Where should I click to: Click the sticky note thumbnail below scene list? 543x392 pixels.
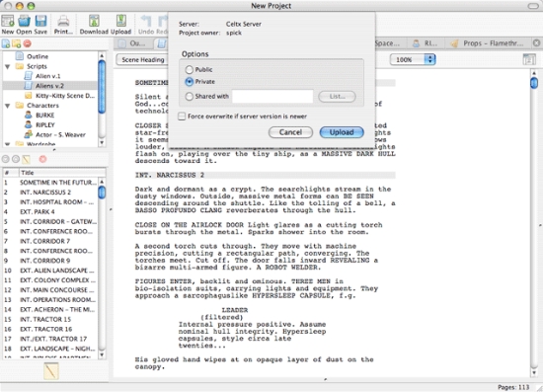(51, 371)
